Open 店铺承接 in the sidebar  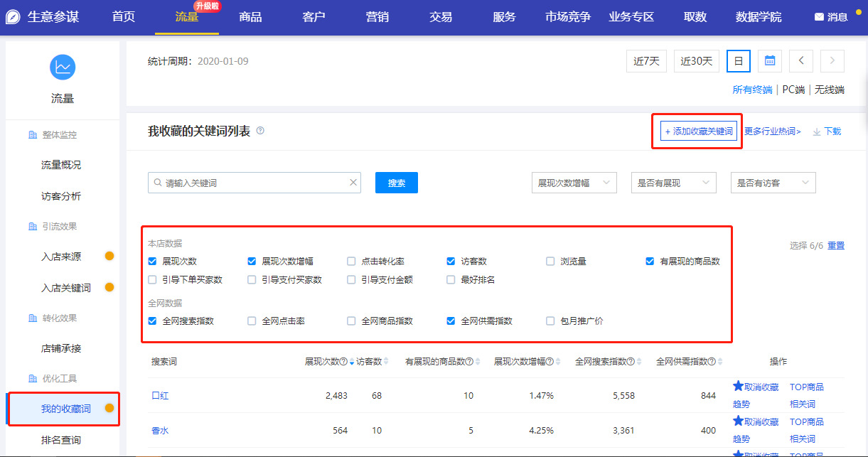coord(61,348)
